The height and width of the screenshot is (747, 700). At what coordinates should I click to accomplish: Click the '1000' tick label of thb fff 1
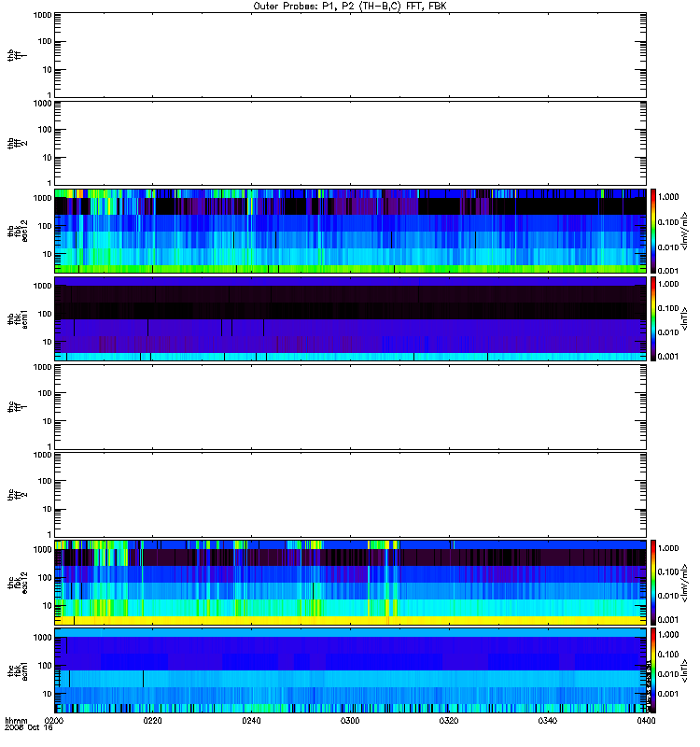coord(42,15)
